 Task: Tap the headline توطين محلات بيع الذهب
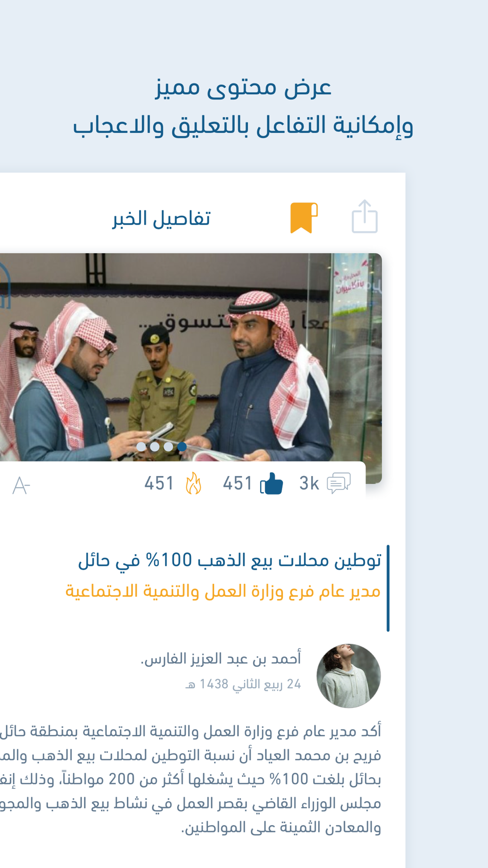pyautogui.click(x=229, y=560)
